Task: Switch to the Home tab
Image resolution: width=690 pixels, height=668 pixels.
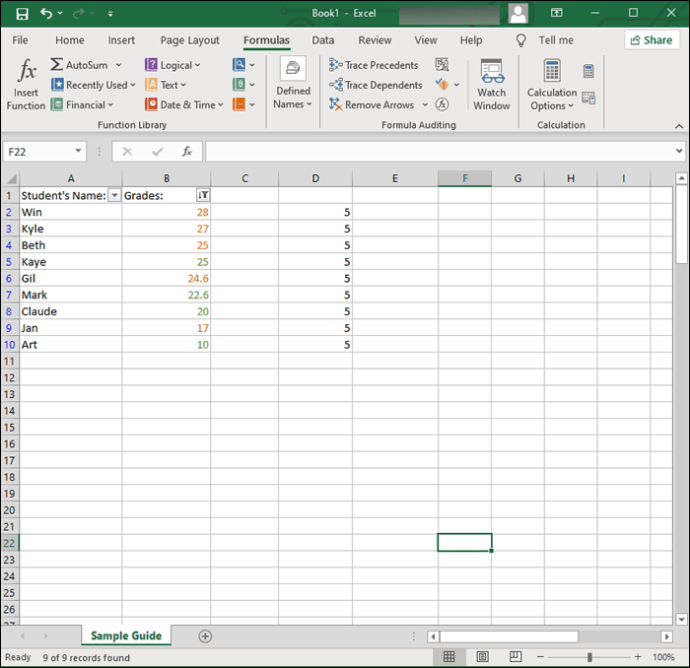Action: pos(70,40)
